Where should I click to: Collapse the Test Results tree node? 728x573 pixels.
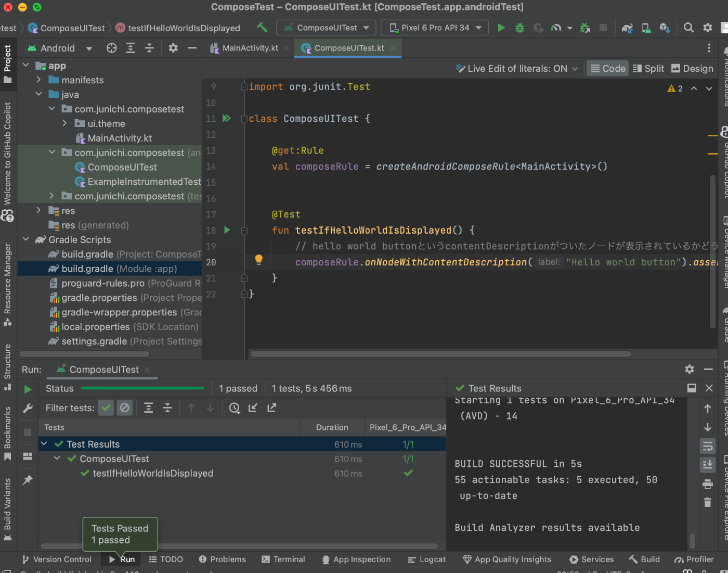[44, 443]
